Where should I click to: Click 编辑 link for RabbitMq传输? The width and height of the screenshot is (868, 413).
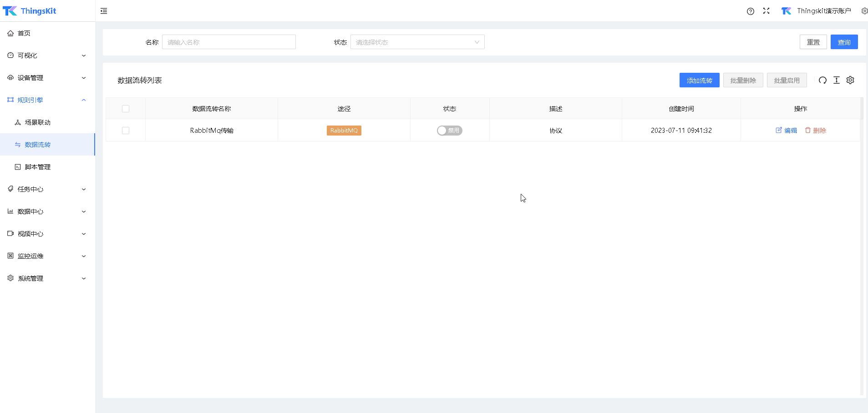pos(787,131)
